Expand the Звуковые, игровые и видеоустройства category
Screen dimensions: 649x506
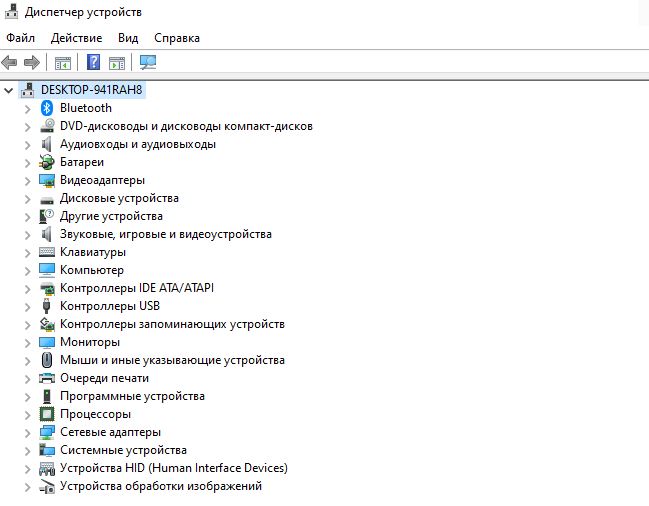click(x=27, y=235)
